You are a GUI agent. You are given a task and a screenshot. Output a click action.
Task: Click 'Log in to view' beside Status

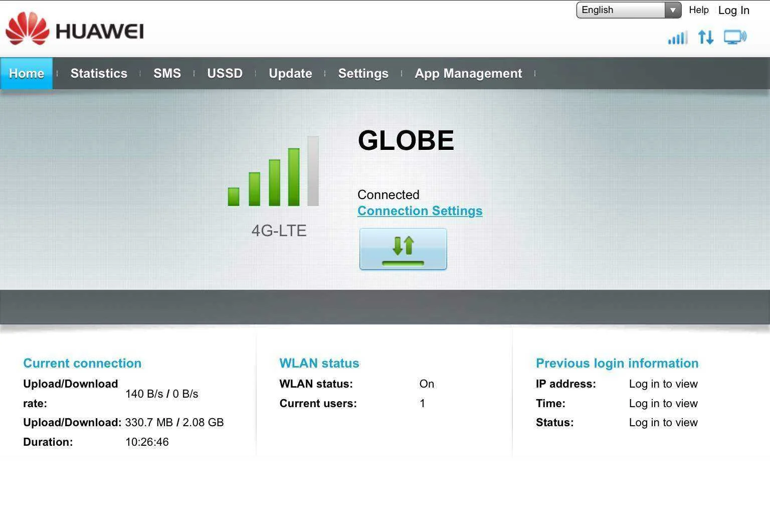click(x=663, y=422)
